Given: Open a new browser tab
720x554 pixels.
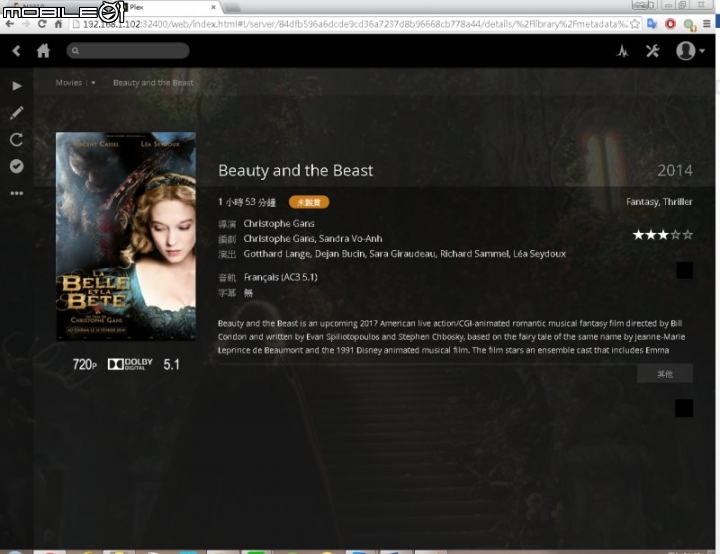Looking at the screenshot, I should pyautogui.click(x=232, y=8).
